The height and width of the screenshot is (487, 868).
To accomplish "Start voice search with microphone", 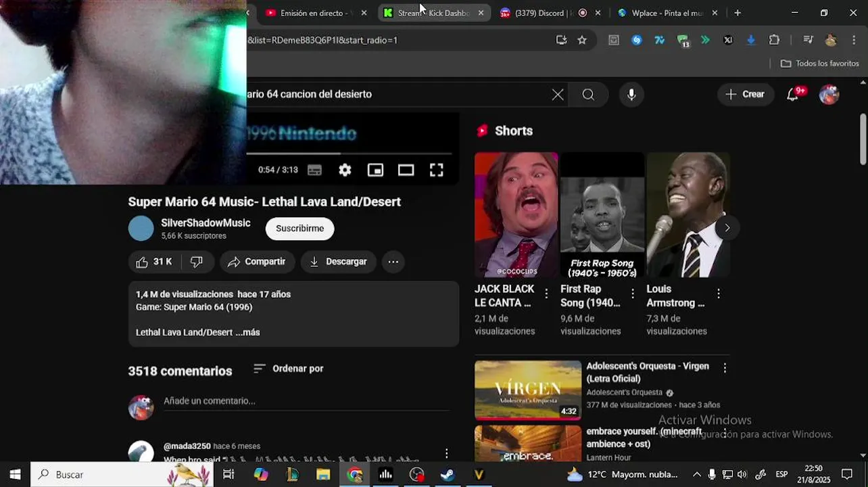I will (x=631, y=95).
